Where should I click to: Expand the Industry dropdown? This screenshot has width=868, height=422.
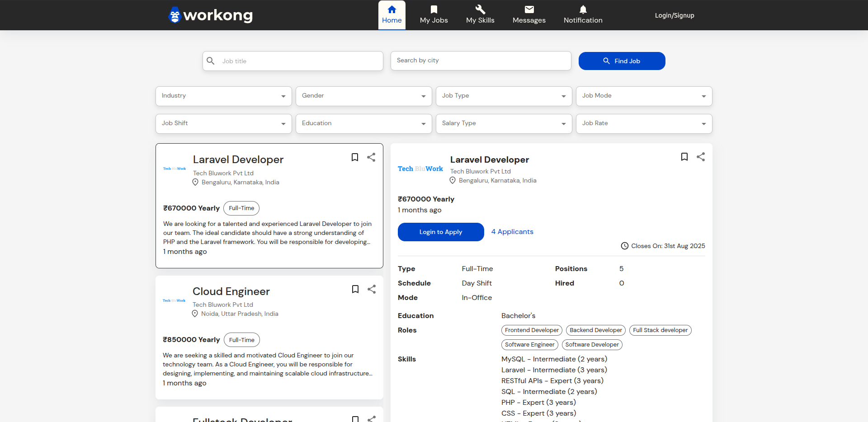click(x=224, y=96)
